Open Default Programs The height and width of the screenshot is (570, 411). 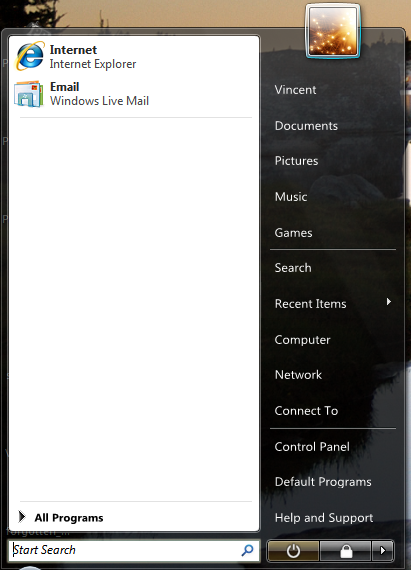click(323, 482)
